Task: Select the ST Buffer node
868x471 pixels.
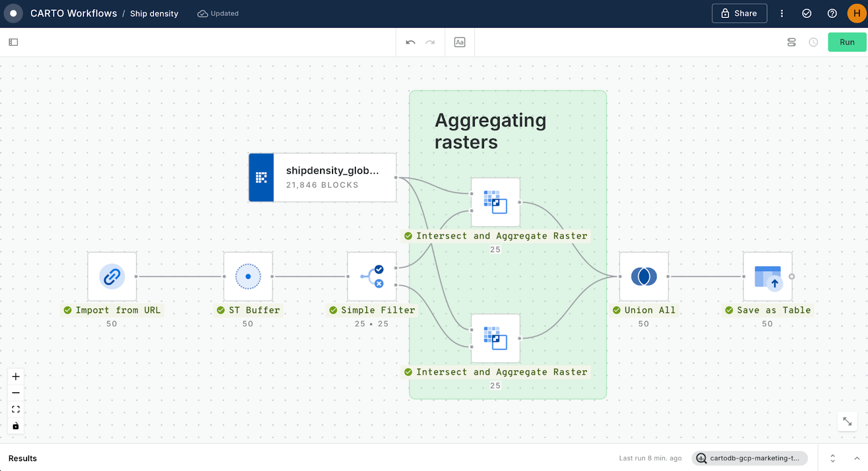Action: coord(248,277)
